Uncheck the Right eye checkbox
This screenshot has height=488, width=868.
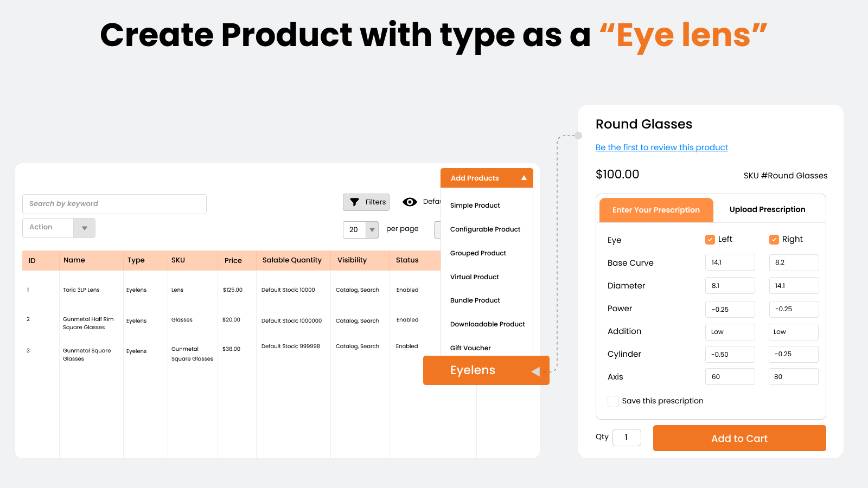click(x=774, y=240)
